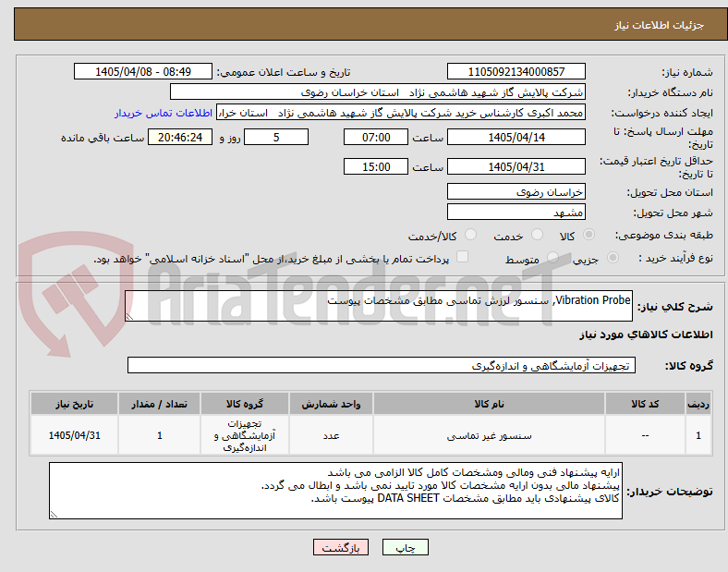The height and width of the screenshot is (572, 728).
Task: Click the گروه کالا column header in table
Action: (x=245, y=404)
